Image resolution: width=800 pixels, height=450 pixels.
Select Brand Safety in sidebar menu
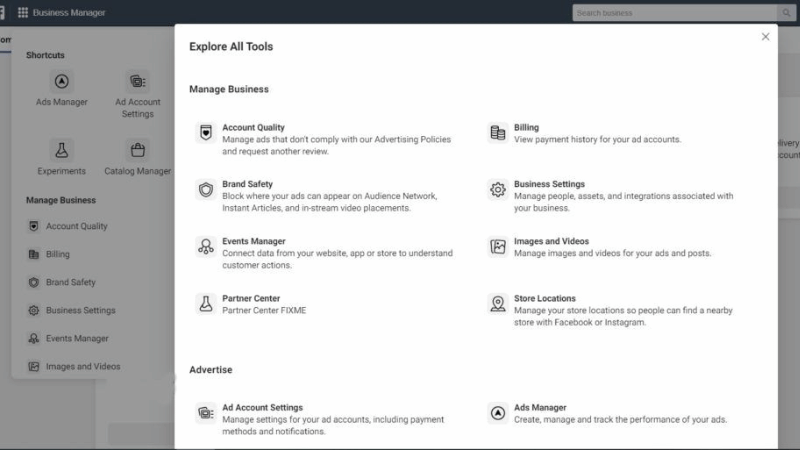pyautogui.click(x=70, y=282)
